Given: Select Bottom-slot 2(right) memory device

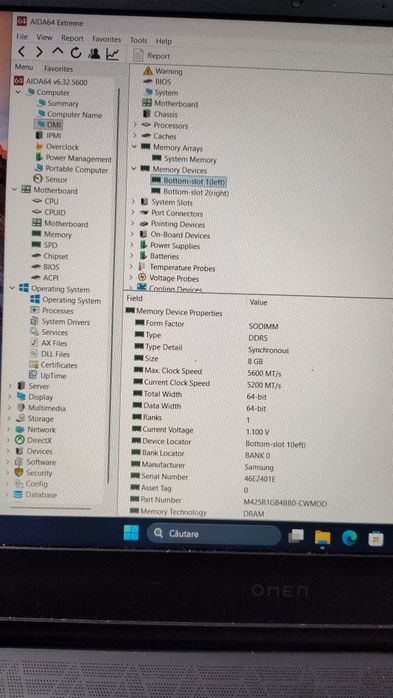Looking at the screenshot, I should (x=190, y=192).
